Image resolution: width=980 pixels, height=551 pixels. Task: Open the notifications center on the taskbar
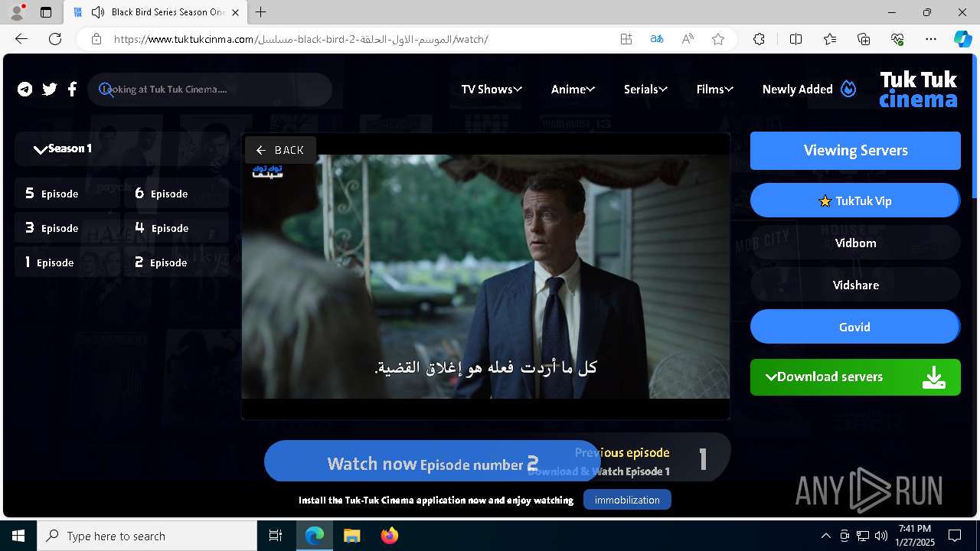click(955, 536)
